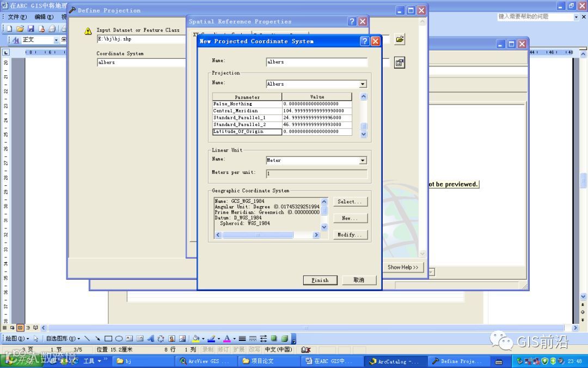Insert vertical text box from drawing toolbar
588x368 pixels.
coord(140,339)
